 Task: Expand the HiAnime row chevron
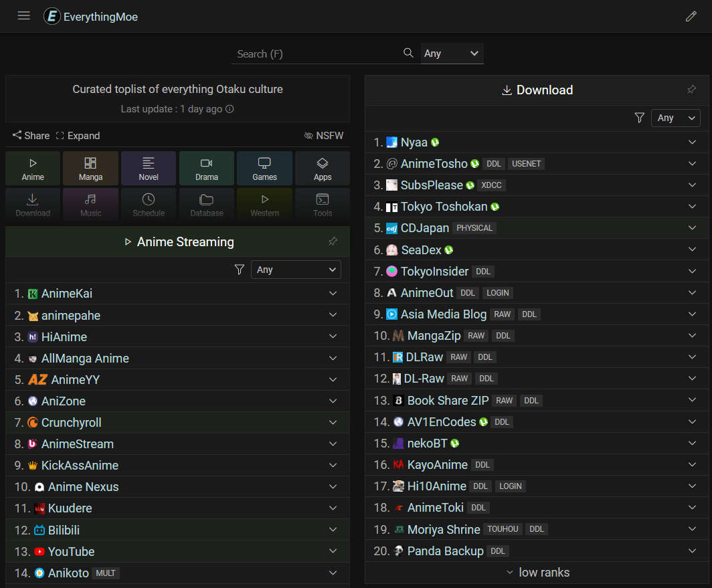(x=333, y=336)
